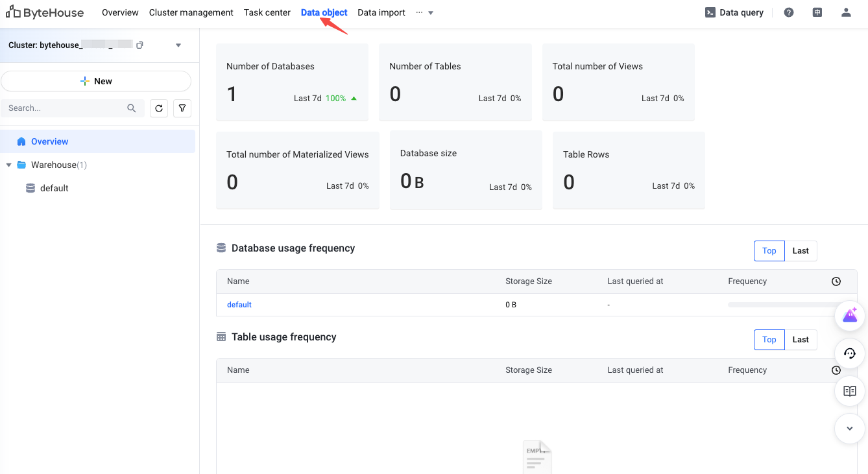Open the customer support headset icon
The image size is (868, 474).
tap(850, 353)
